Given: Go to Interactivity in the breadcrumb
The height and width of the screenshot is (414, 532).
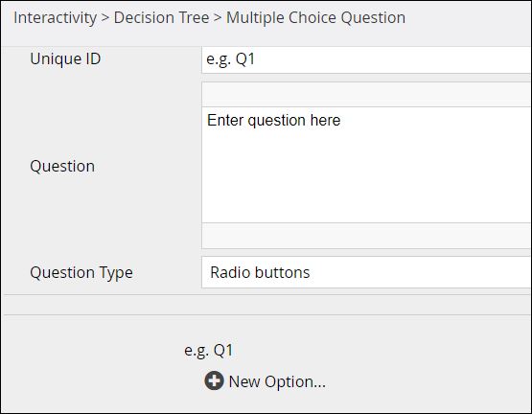Looking at the screenshot, I should [55, 17].
